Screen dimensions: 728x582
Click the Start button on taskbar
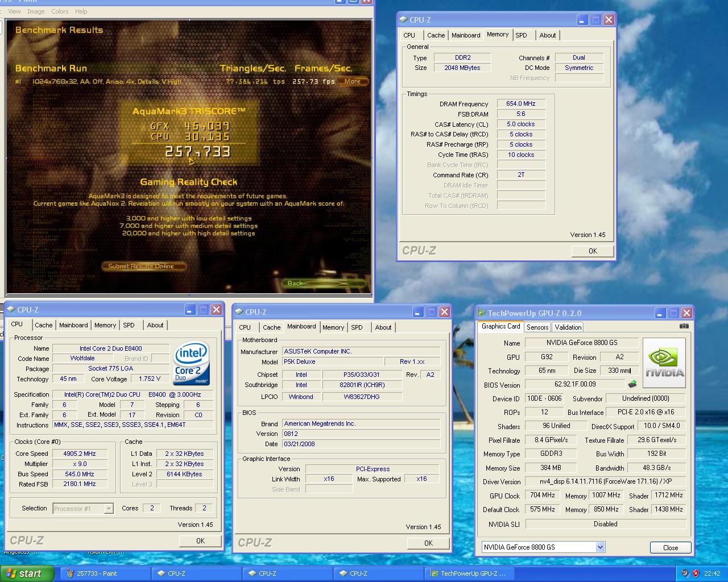coord(27,573)
